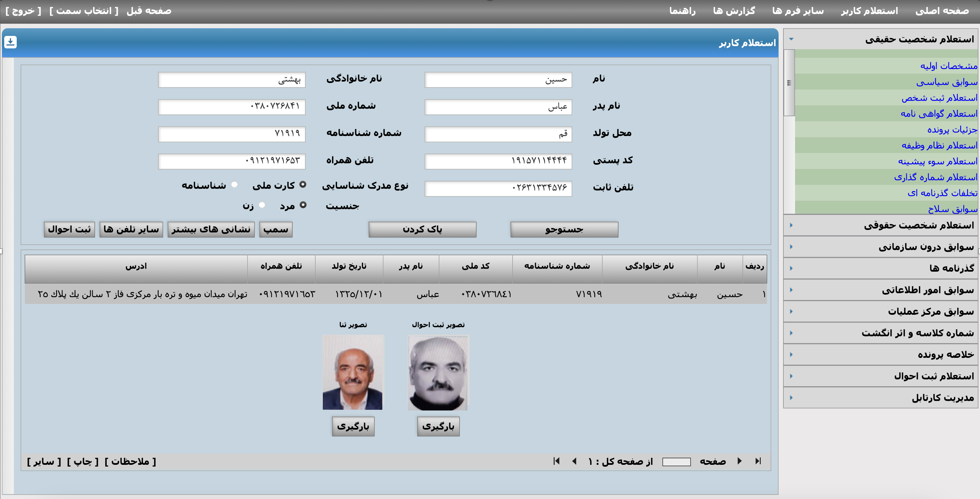Screen dimensions: 980x499
Task: Click the download icon in panel header
Action: click(11, 42)
